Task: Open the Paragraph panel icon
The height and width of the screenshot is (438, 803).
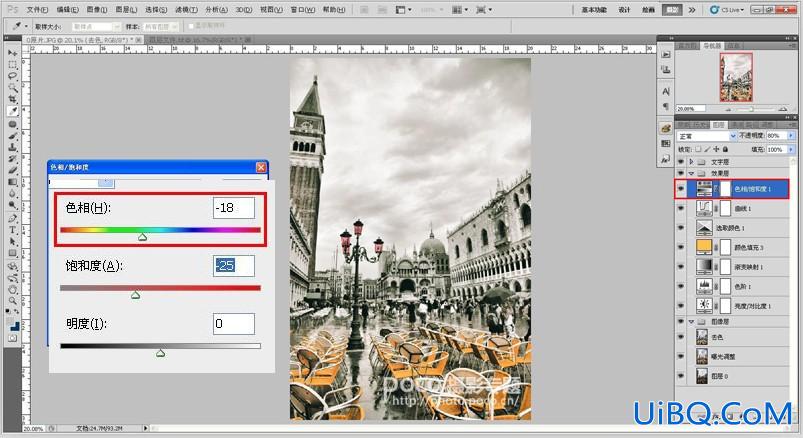Action: 666,106
